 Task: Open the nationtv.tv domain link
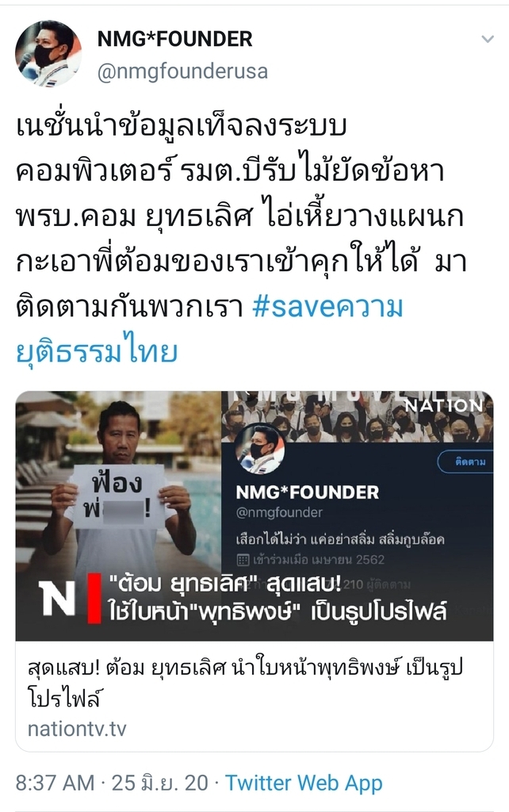point(77,729)
